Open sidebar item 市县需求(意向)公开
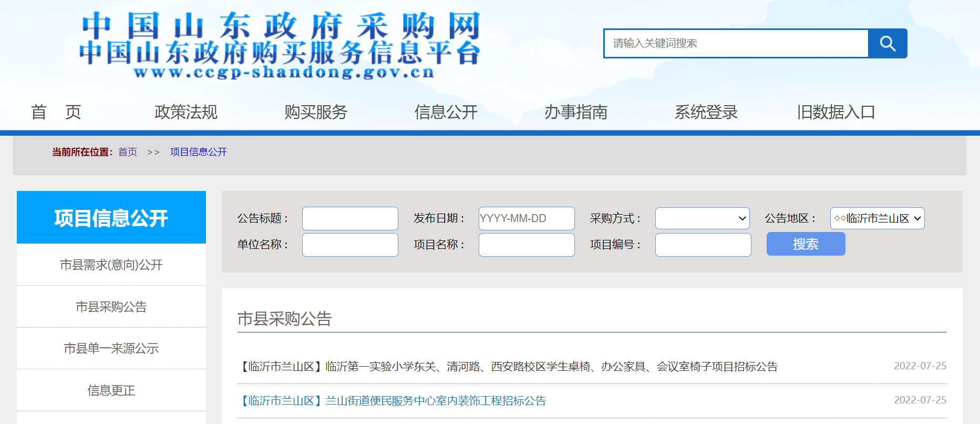Screen dimensions: 980x424 tap(111, 265)
